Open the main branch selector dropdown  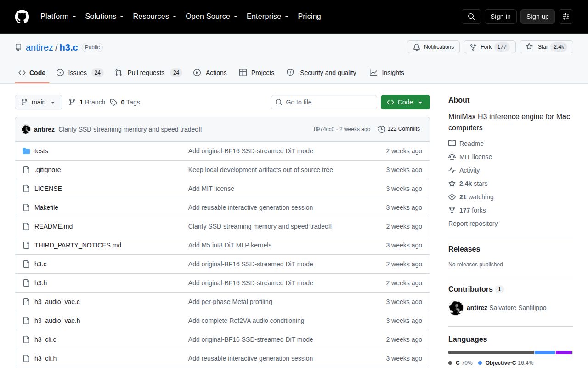click(39, 102)
